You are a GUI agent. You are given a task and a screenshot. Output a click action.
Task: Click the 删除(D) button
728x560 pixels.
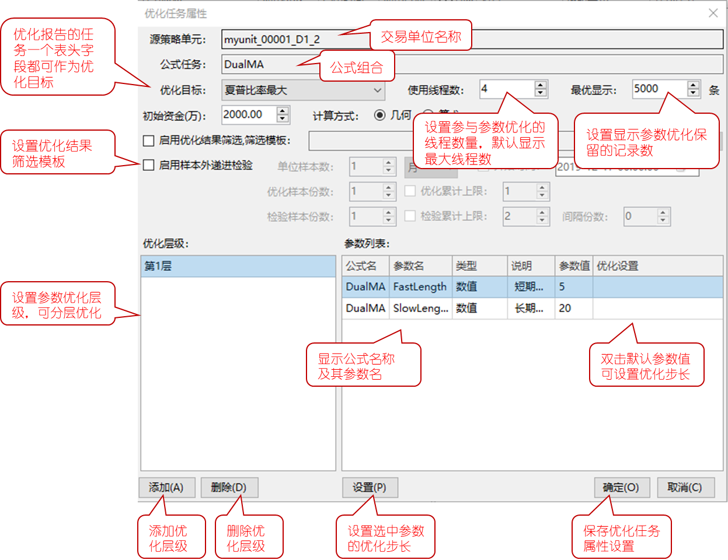point(229,488)
